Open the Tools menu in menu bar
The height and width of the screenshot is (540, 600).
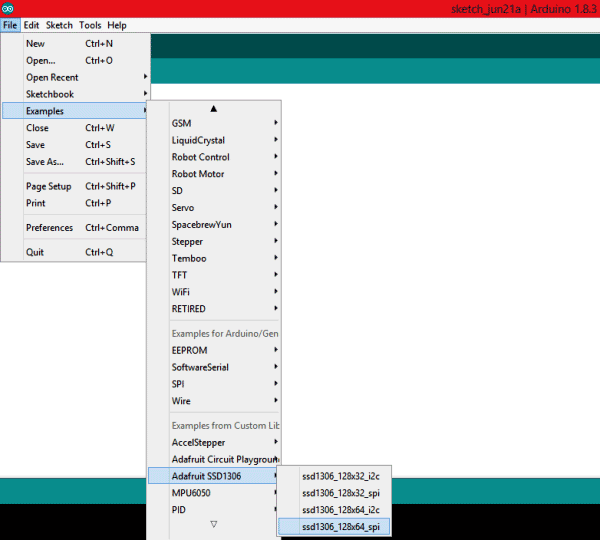[90, 25]
